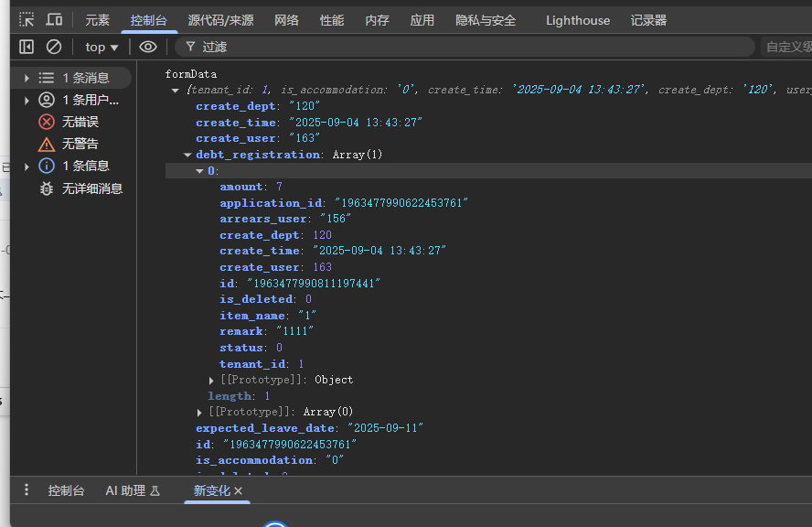
Task: Toggle the device toolbar icon
Action: click(x=54, y=20)
